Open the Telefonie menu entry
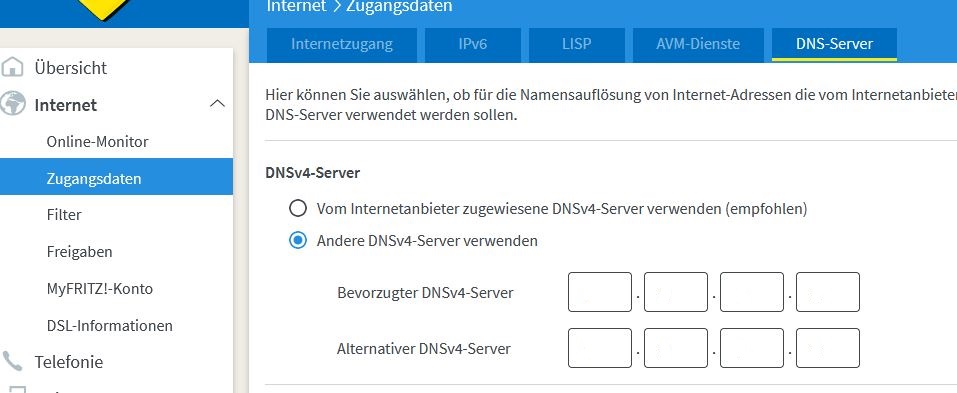 [x=68, y=361]
